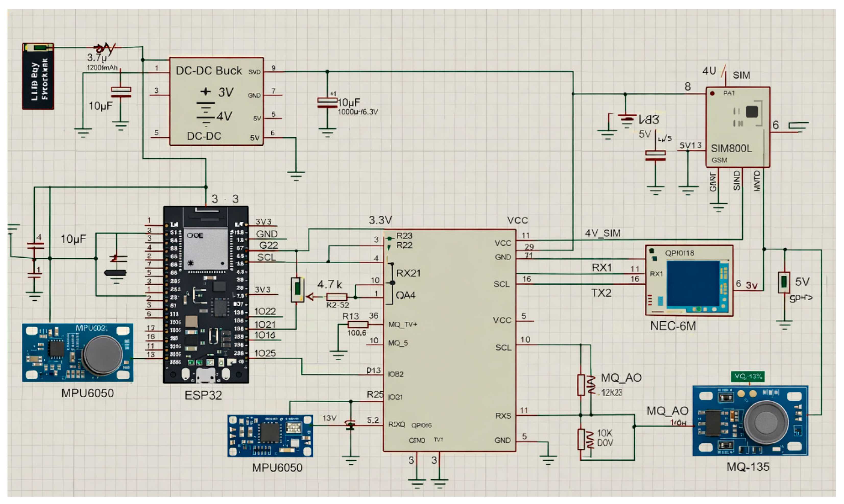
Task: Click the DC-DC Buck converter block
Action: point(216,101)
